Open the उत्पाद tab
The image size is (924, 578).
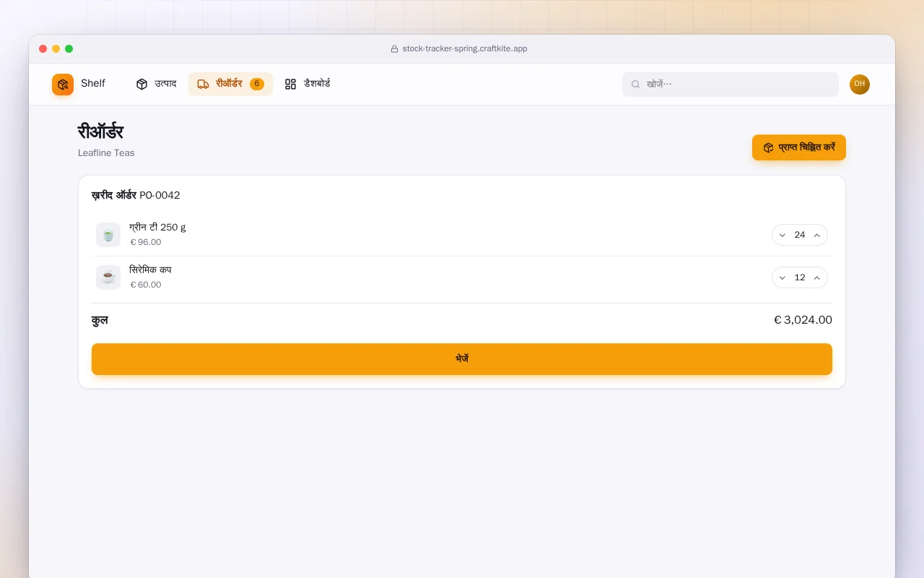point(156,84)
